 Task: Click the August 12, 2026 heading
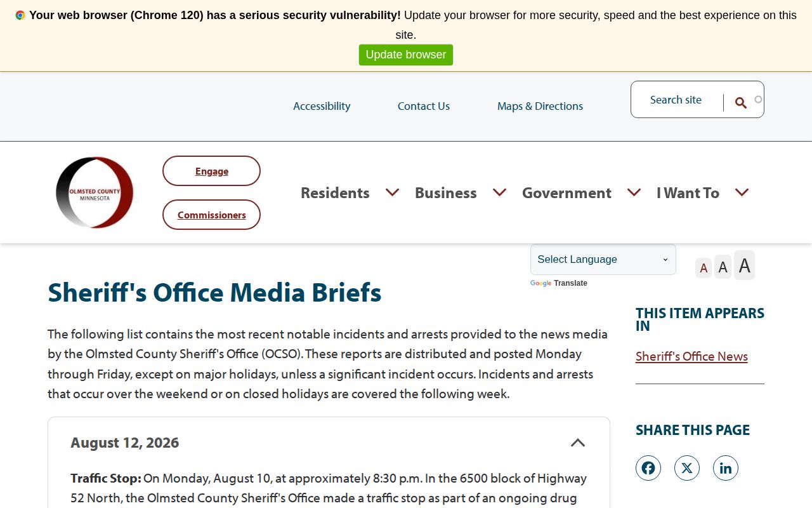point(125,443)
